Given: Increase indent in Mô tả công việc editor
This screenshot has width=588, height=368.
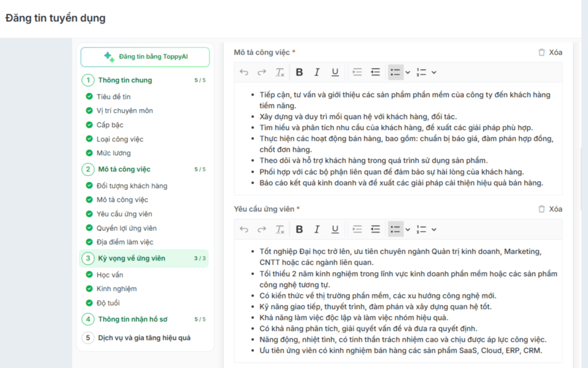Looking at the screenshot, I should [x=357, y=72].
